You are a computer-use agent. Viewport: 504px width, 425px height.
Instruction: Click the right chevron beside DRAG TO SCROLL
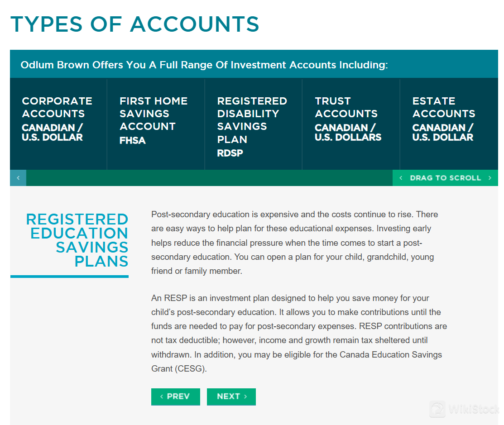click(490, 178)
